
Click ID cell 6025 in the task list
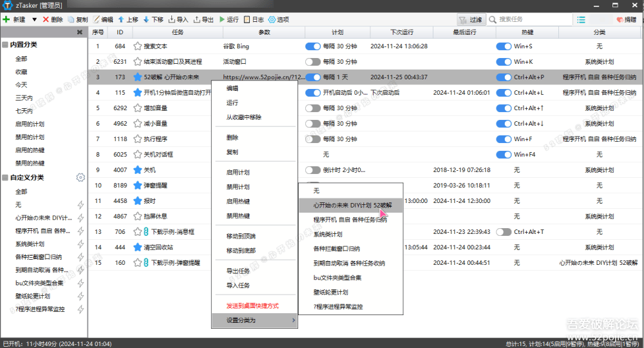[x=120, y=155]
